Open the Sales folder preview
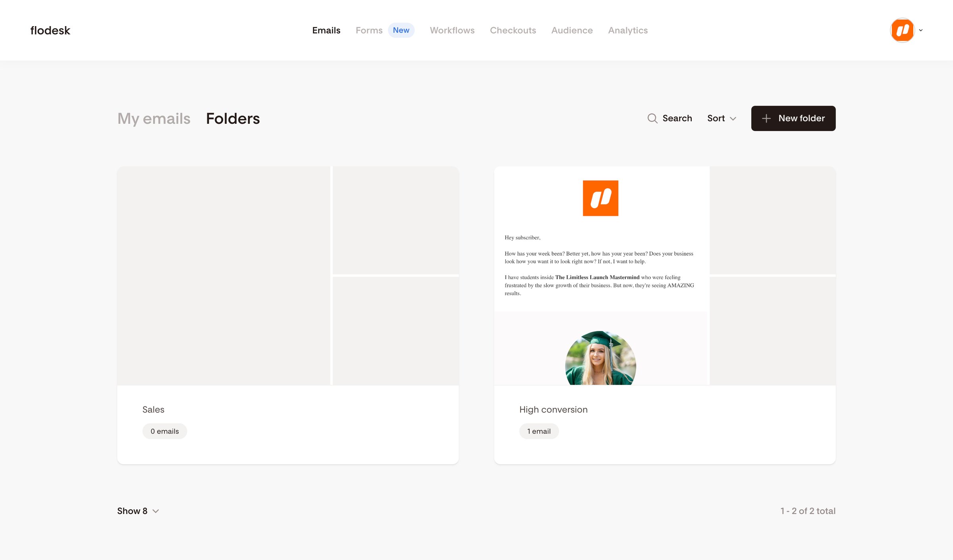The height and width of the screenshot is (560, 953). point(288,275)
